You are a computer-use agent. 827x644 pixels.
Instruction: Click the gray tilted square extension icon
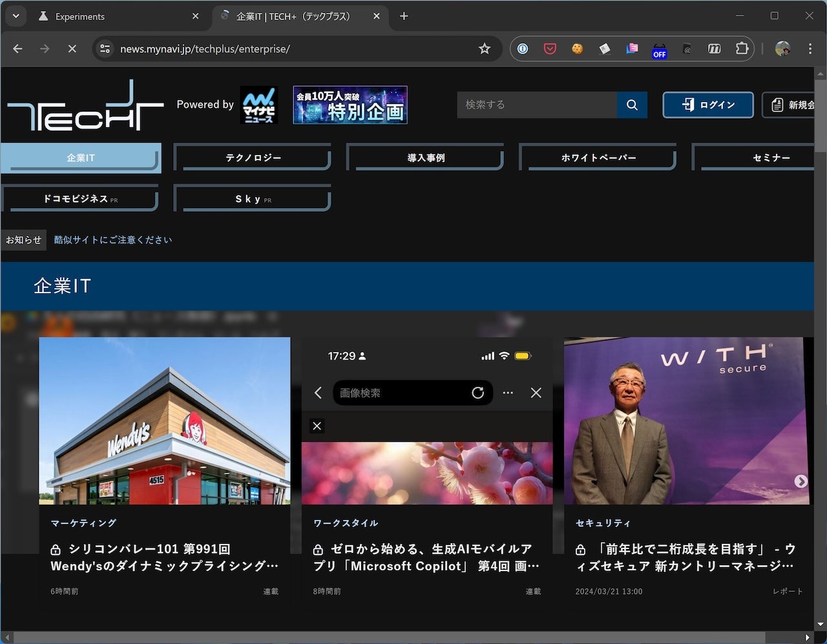coord(605,48)
